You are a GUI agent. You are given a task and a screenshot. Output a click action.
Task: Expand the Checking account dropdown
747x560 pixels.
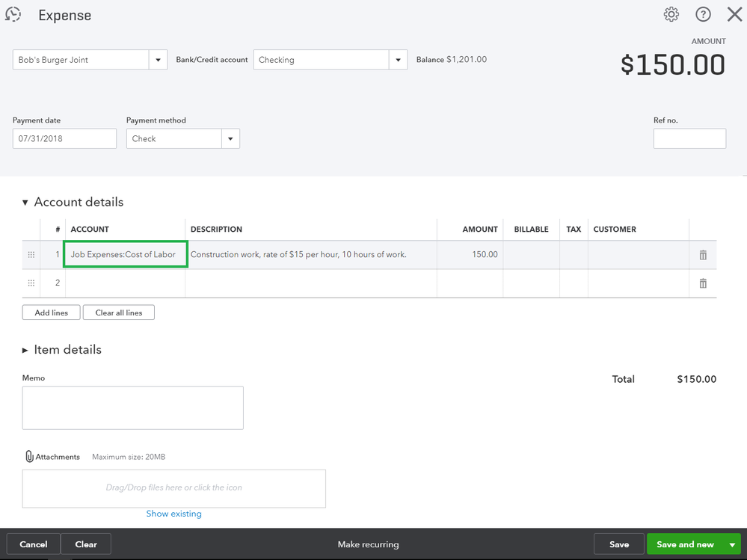point(398,60)
